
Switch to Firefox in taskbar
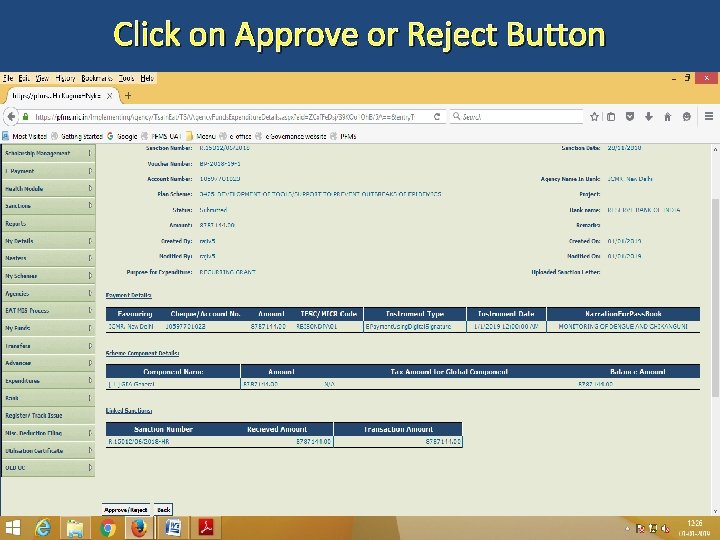click(x=139, y=528)
